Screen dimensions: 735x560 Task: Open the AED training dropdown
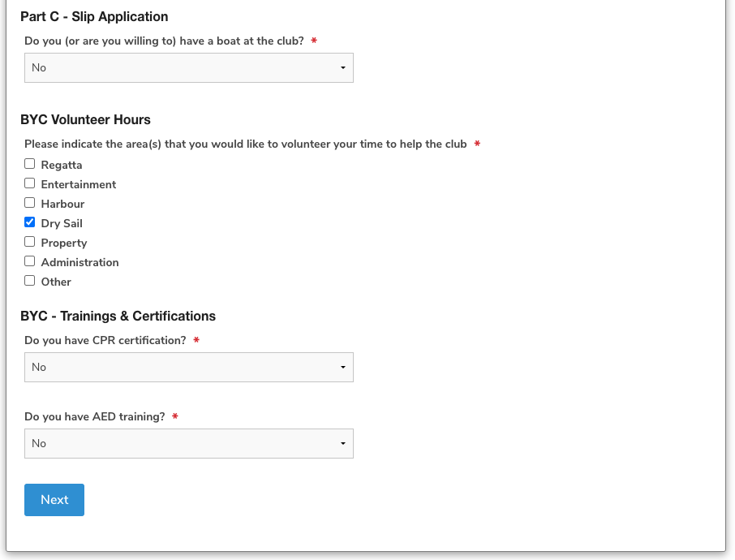[x=188, y=444]
